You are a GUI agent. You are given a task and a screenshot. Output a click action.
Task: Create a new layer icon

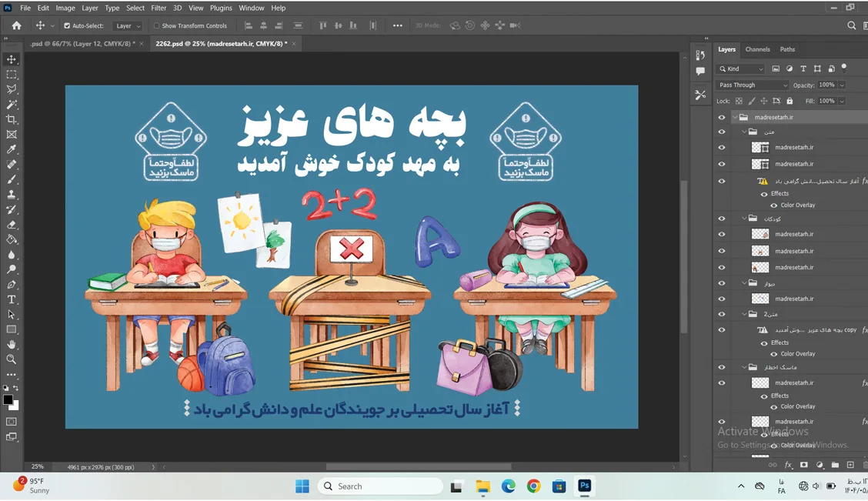coord(850,465)
